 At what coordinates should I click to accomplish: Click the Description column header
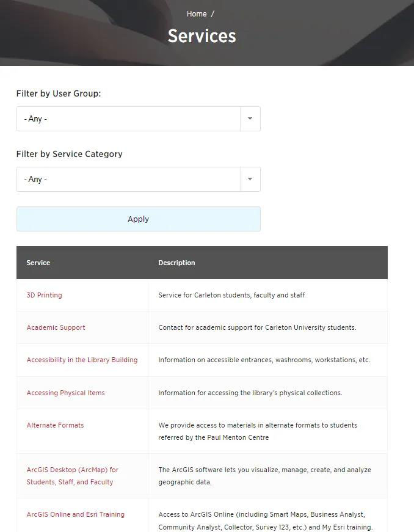(x=176, y=263)
